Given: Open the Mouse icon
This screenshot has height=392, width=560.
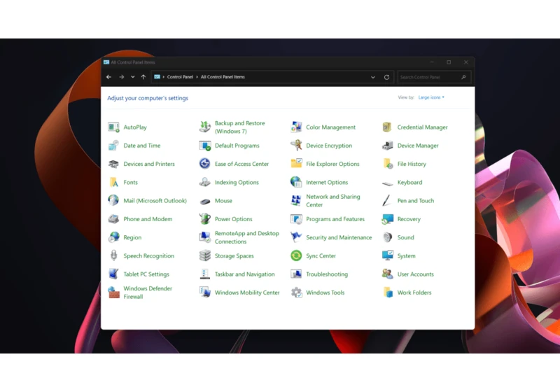Looking at the screenshot, I should [x=205, y=201].
